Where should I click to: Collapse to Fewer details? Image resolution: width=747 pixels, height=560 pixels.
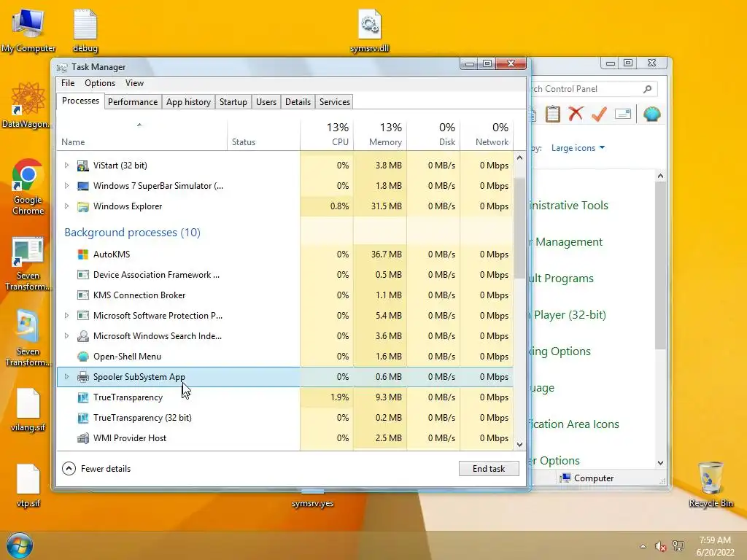coord(96,469)
